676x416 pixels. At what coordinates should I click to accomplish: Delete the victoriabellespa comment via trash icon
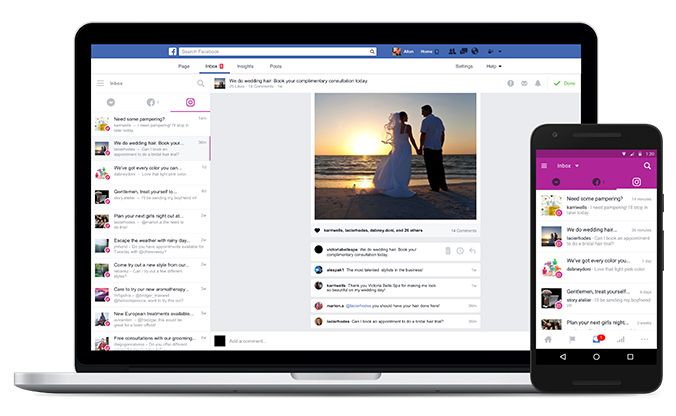[x=448, y=250]
